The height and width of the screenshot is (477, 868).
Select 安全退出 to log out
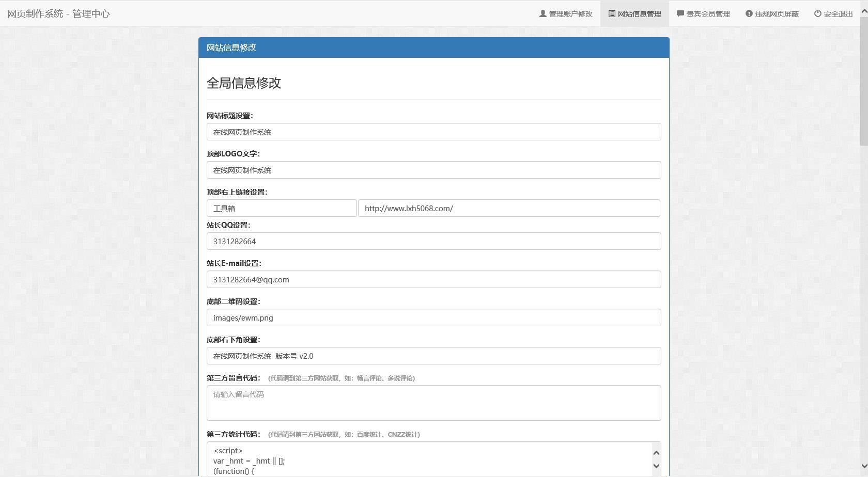point(833,13)
